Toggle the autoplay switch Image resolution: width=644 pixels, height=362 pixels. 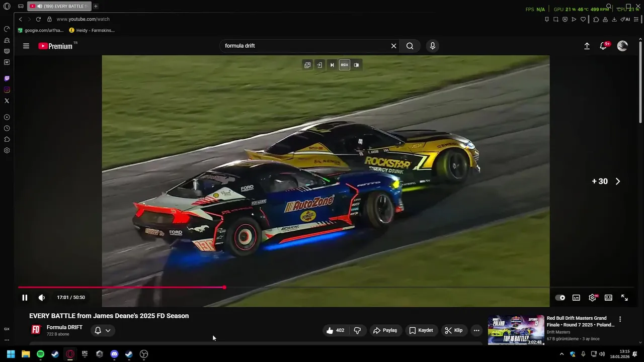click(x=560, y=298)
